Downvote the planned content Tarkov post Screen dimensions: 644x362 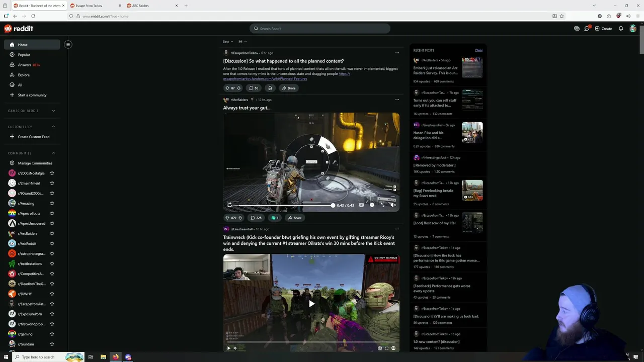[x=238, y=88]
